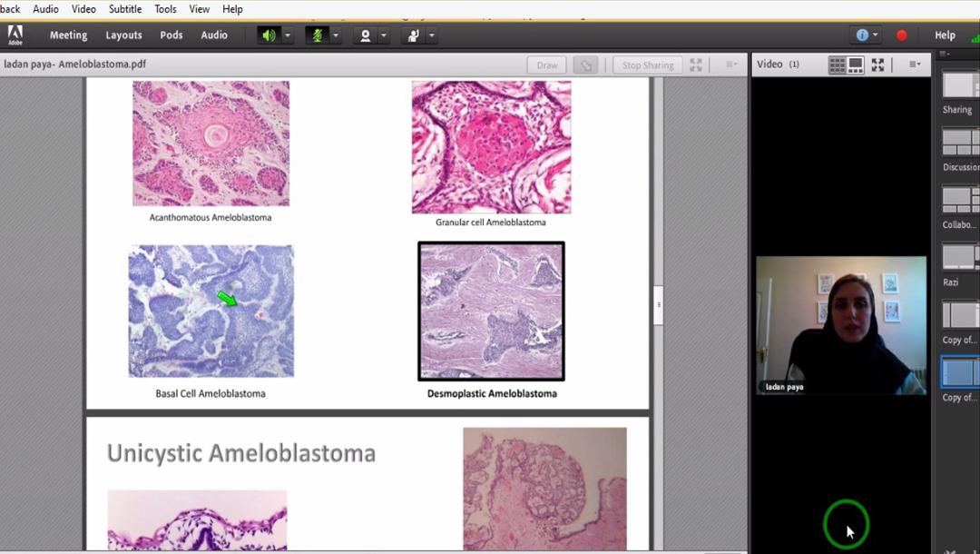Click the raise hand status icon
Viewport: 980px width, 554px height.
414,35
